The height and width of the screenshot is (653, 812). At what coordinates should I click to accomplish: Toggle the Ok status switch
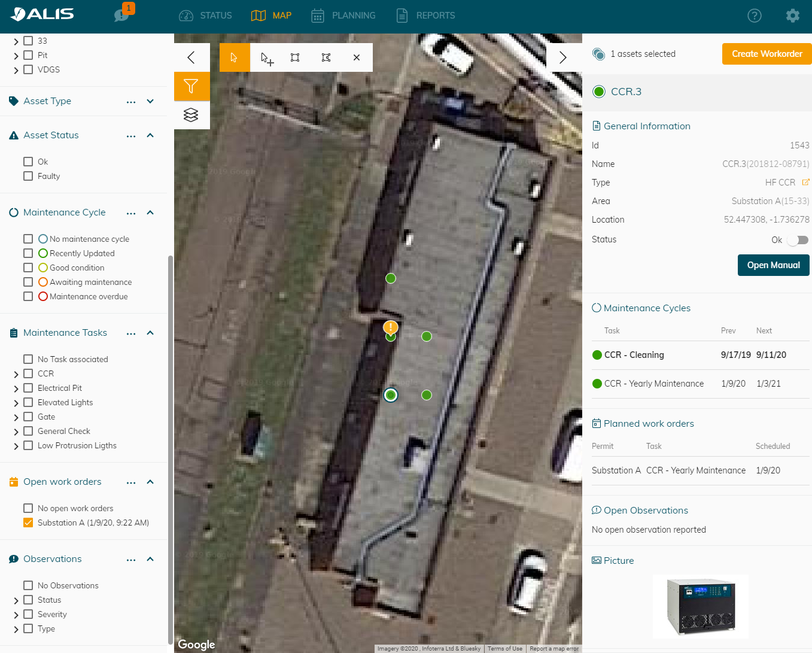tap(797, 240)
